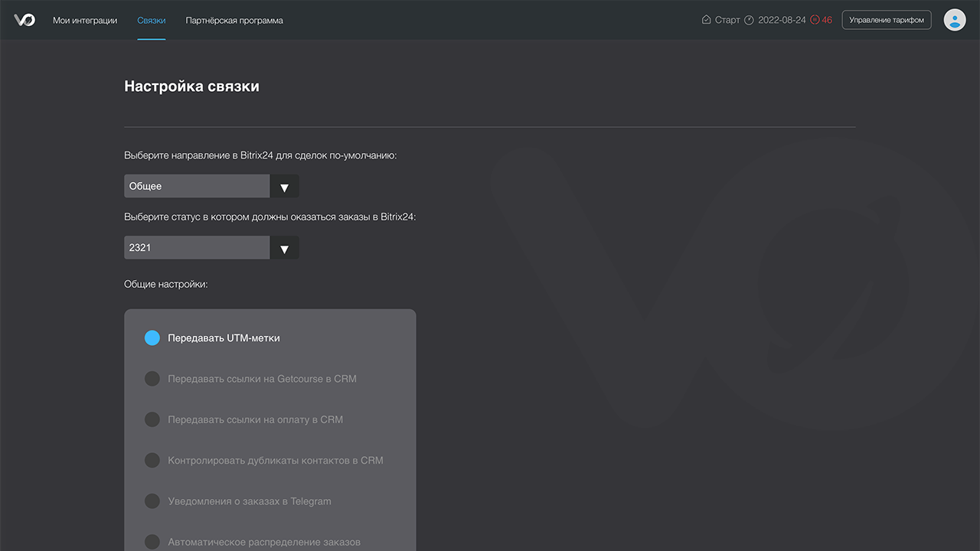The image size is (980, 551).
Task: Toggle Автоматическое распределение заказов
Action: coord(152,542)
